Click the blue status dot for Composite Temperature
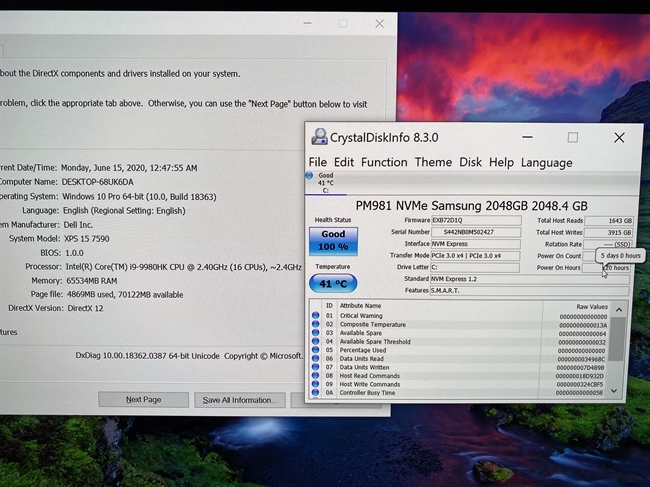This screenshot has height=487, width=650. click(316, 324)
